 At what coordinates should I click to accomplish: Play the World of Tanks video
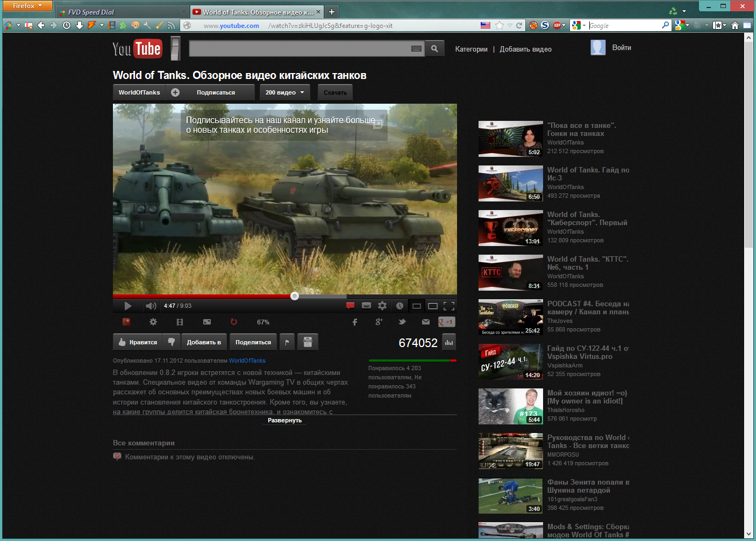tap(127, 306)
